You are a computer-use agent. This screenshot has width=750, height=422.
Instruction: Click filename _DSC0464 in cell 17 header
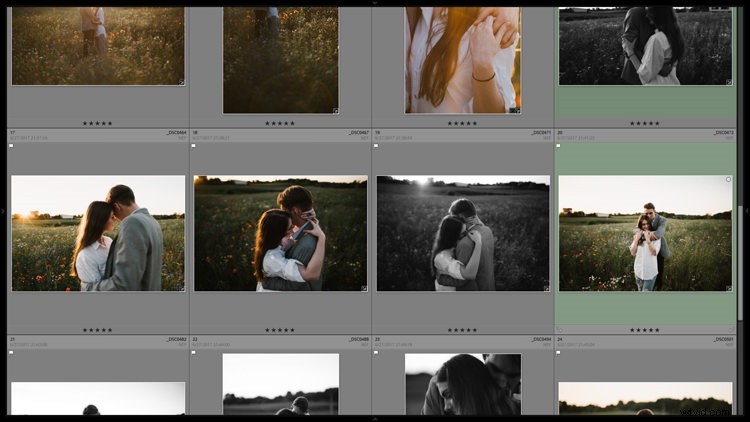click(176, 133)
